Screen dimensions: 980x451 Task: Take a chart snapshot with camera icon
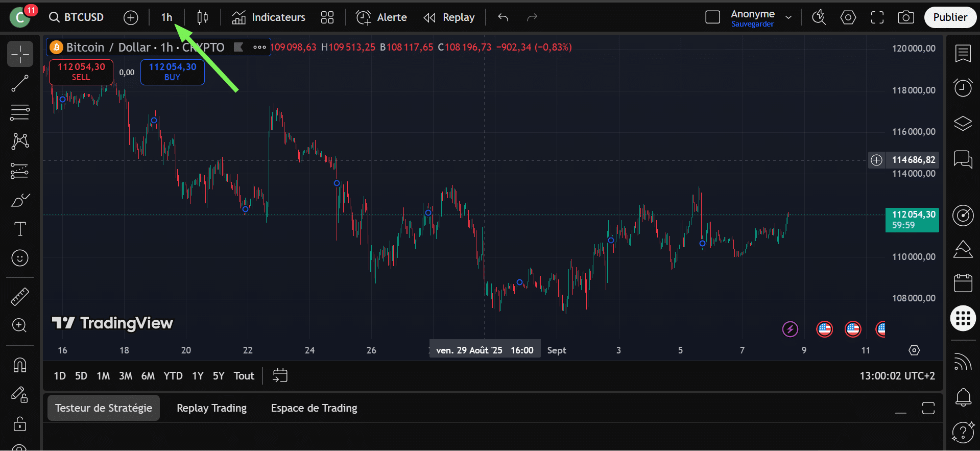click(905, 18)
